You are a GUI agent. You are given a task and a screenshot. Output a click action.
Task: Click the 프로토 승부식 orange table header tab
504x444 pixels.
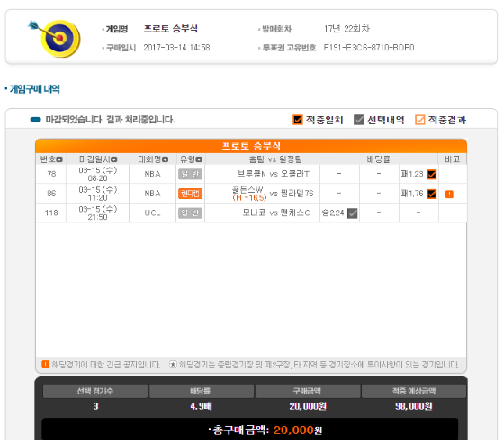(251, 146)
